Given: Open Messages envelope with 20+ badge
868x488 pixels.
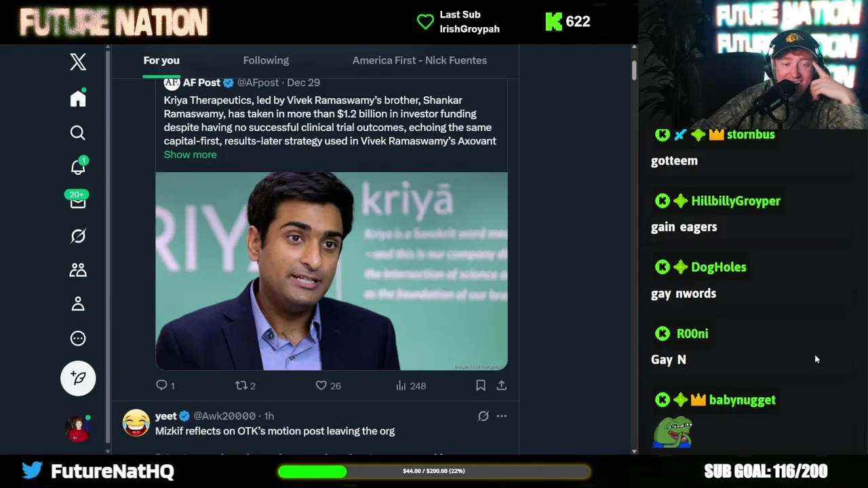Looking at the screenshot, I should coord(78,202).
